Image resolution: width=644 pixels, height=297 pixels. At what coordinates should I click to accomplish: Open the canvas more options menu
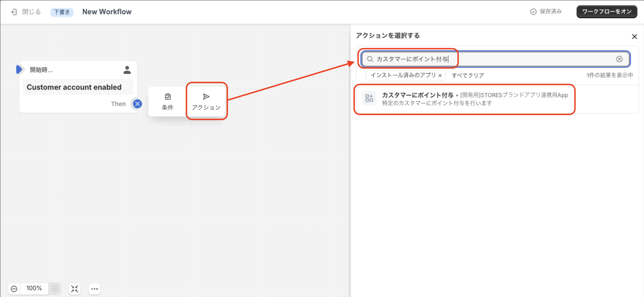tap(94, 288)
